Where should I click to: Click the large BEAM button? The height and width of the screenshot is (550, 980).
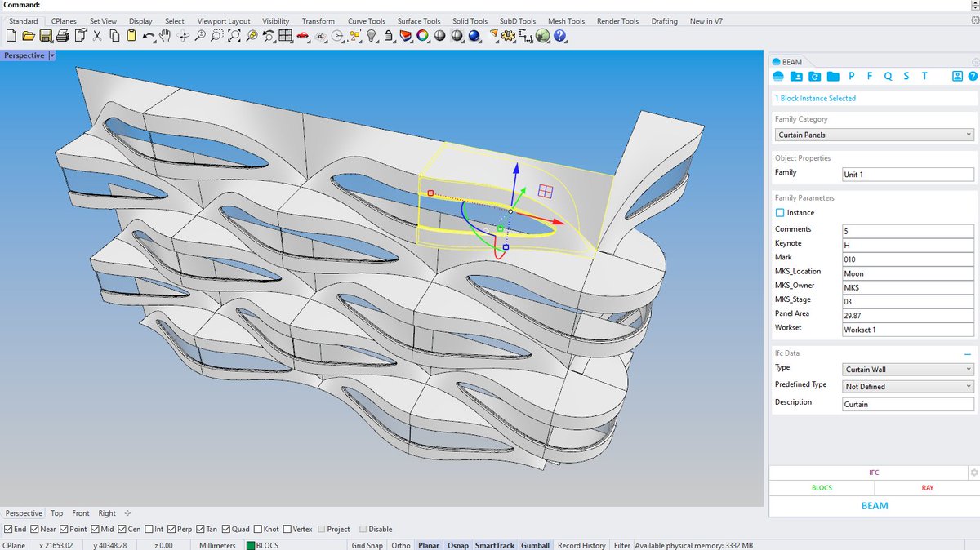tap(874, 506)
